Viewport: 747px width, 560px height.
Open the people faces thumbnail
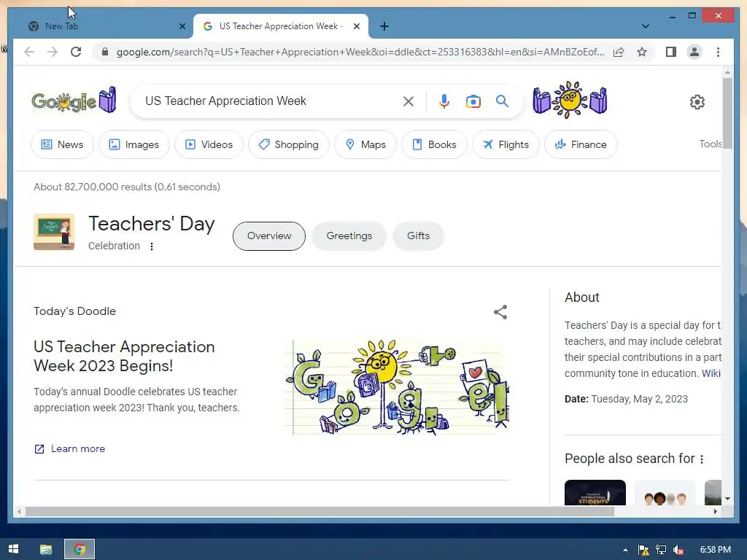[x=665, y=492]
